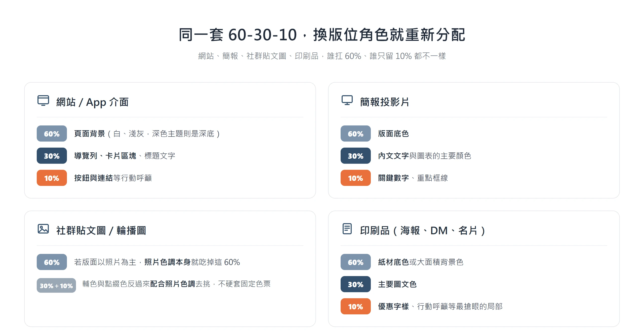The image size is (644, 333).
Task: Click the text 導覽列、卡片區塊、標題文字
Action: click(125, 156)
